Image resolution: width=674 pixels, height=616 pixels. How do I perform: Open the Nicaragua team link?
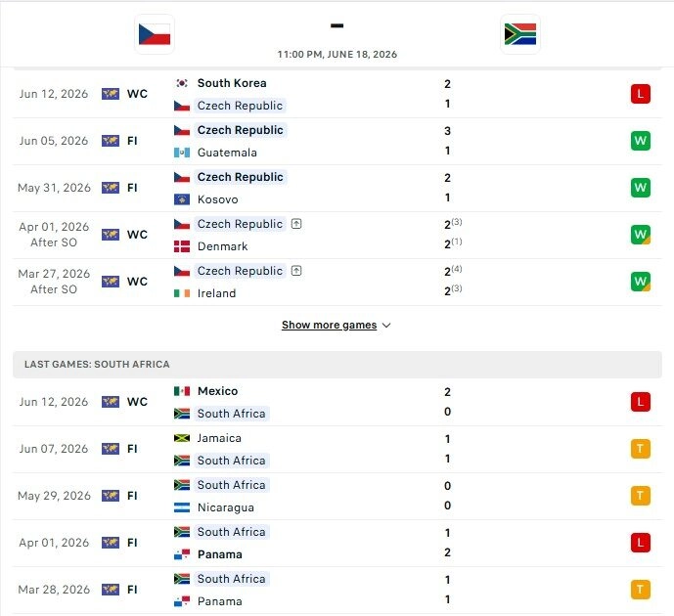[226, 507]
